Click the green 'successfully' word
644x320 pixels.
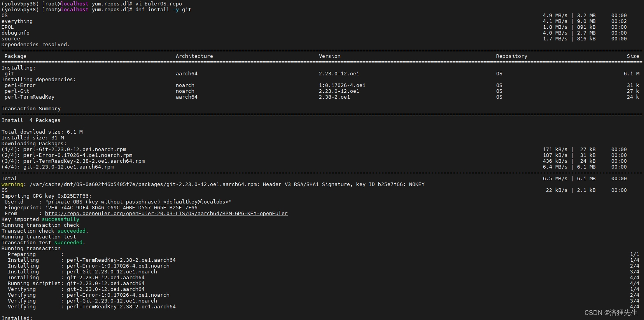pyautogui.click(x=61, y=219)
